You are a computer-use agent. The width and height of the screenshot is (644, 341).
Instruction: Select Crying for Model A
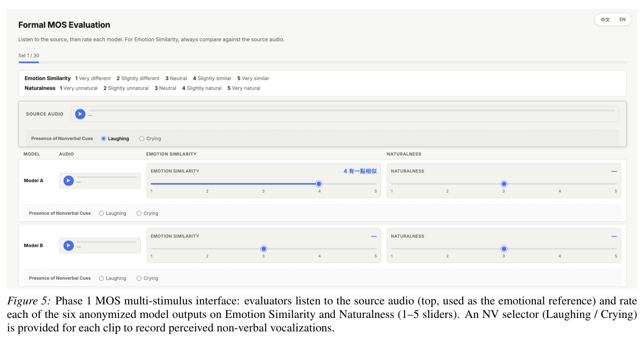147,213
